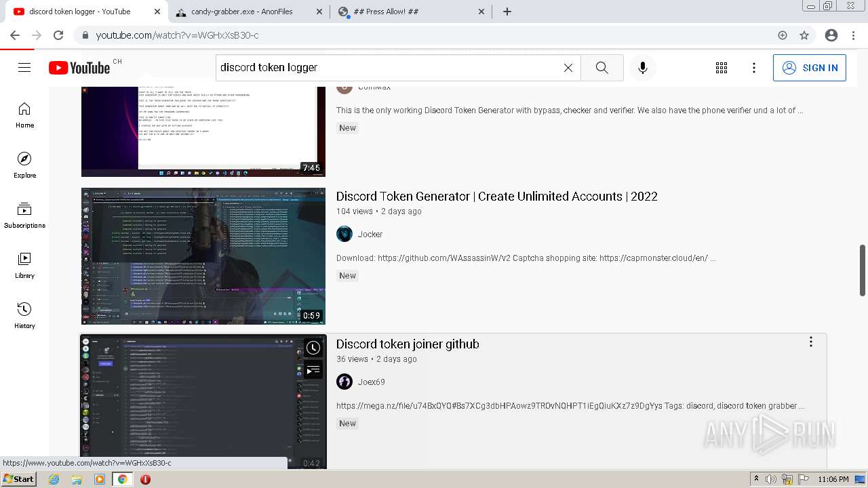
Task: Open YouTube apps grid
Action: click(722, 67)
